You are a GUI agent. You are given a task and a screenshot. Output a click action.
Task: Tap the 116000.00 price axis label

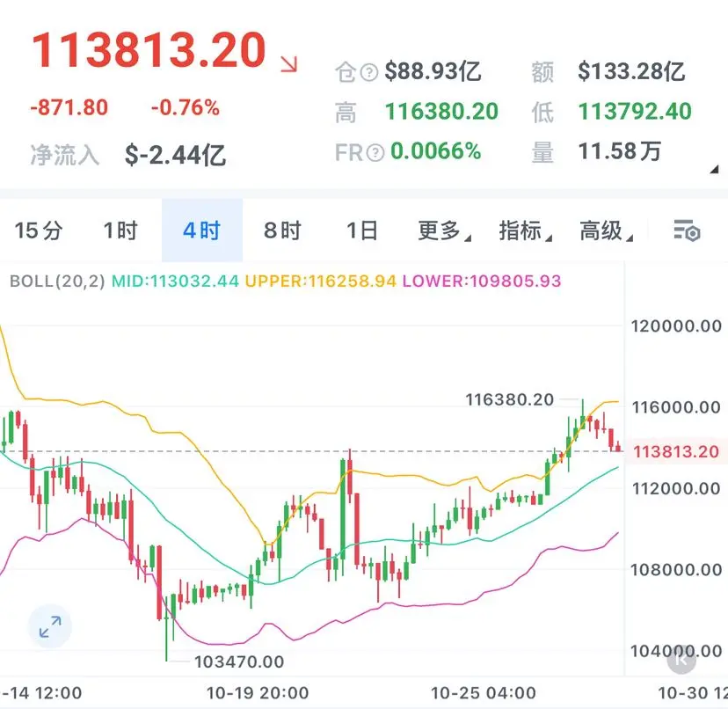pos(676,407)
